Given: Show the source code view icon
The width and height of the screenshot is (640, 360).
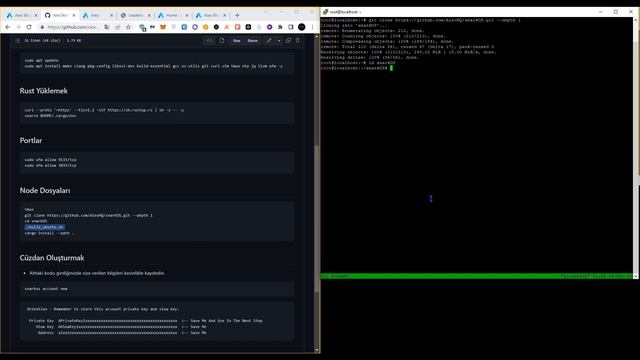Looking at the screenshot, I should [x=209, y=40].
